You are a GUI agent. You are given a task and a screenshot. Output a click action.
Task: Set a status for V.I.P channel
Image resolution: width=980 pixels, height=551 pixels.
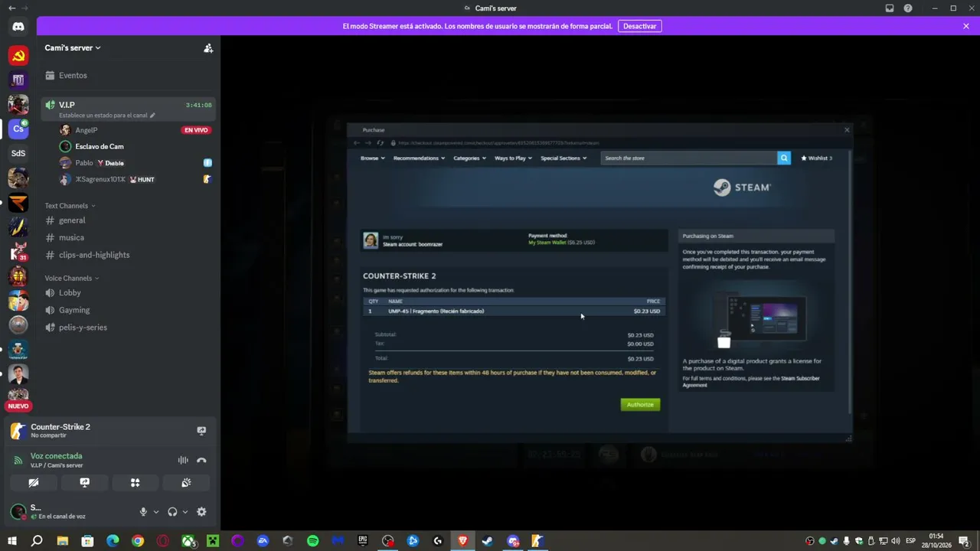[x=107, y=116]
